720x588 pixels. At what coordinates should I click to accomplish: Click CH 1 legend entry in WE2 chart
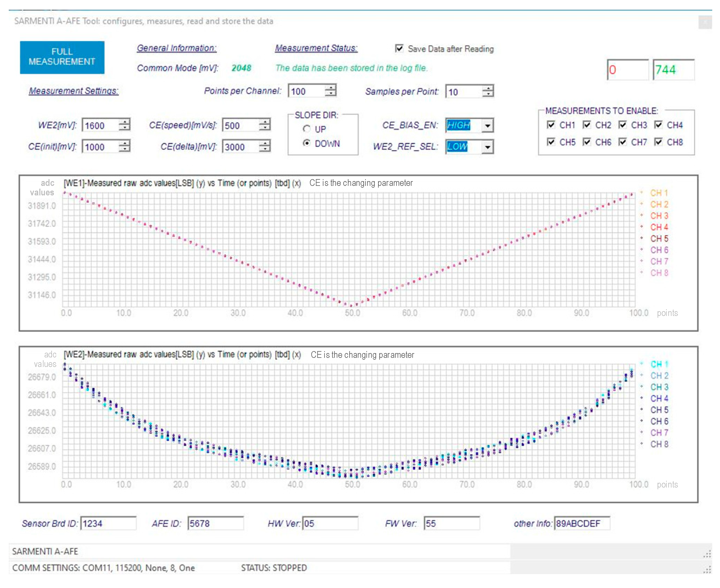tap(659, 364)
